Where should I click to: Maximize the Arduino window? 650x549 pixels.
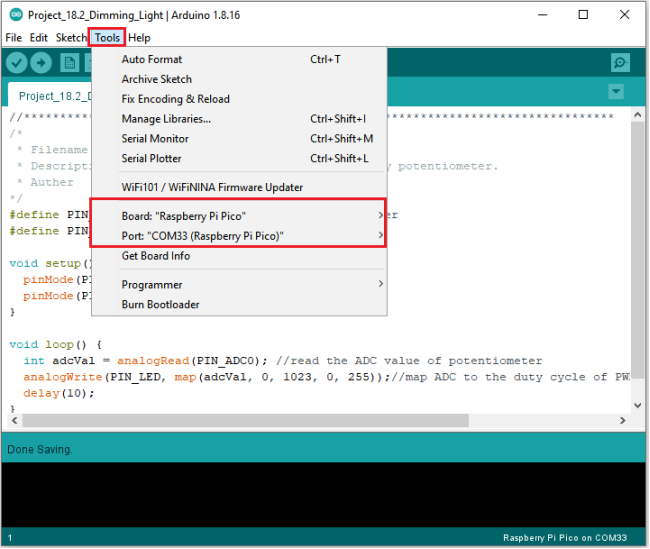coord(583,15)
